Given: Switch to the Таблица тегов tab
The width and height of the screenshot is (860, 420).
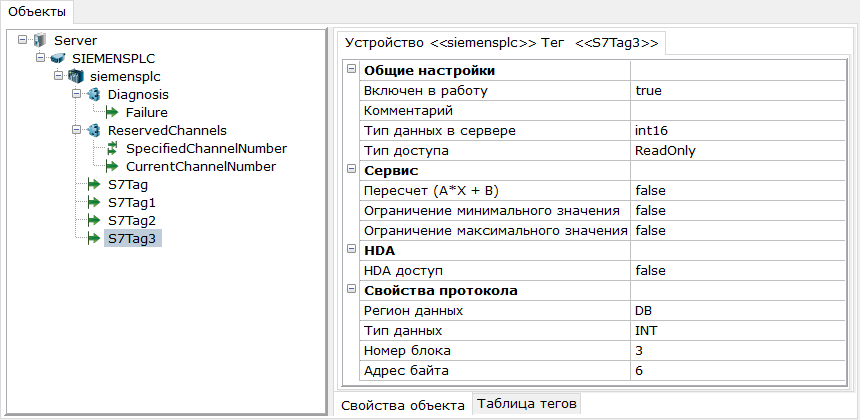Looking at the screenshot, I should (x=527, y=404).
